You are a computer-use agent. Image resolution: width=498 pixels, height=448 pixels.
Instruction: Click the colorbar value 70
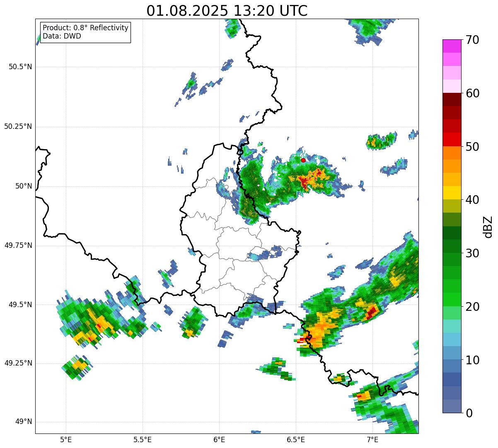coord(472,40)
